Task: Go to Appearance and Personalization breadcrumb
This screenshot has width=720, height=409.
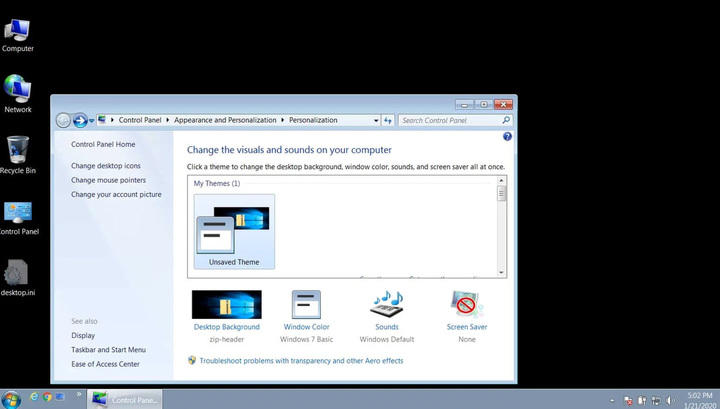Action: [225, 120]
